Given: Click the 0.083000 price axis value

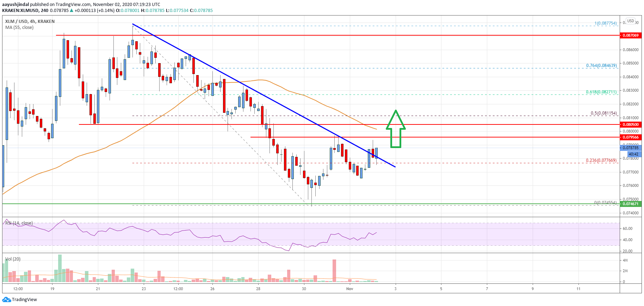Looking at the screenshot, I should pos(631,90).
